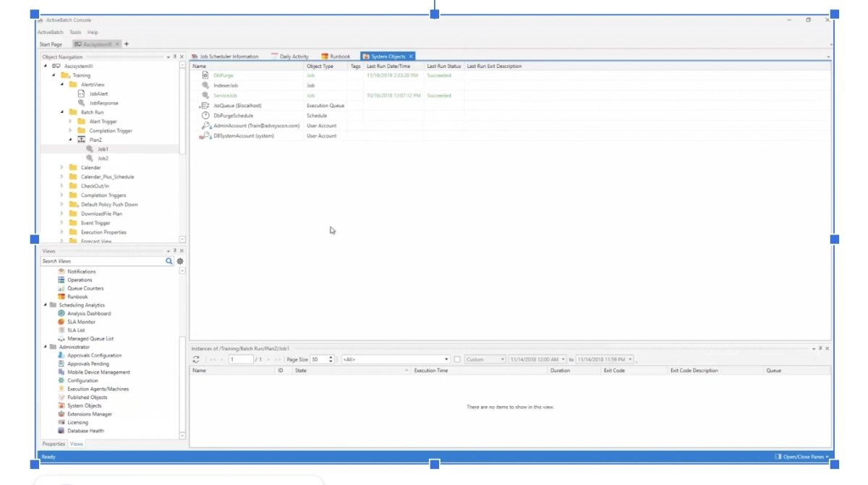
Task: Expand the Calendar folder in tree
Action: (x=62, y=167)
